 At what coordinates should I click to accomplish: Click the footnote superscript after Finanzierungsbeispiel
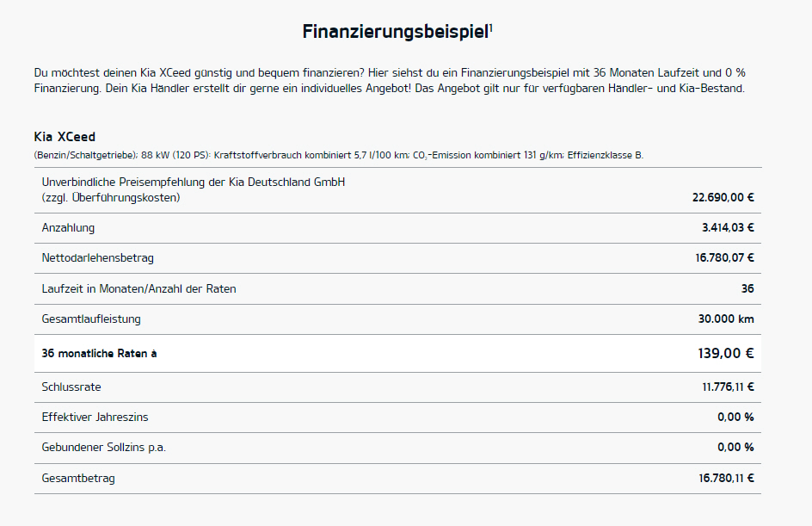(x=491, y=27)
